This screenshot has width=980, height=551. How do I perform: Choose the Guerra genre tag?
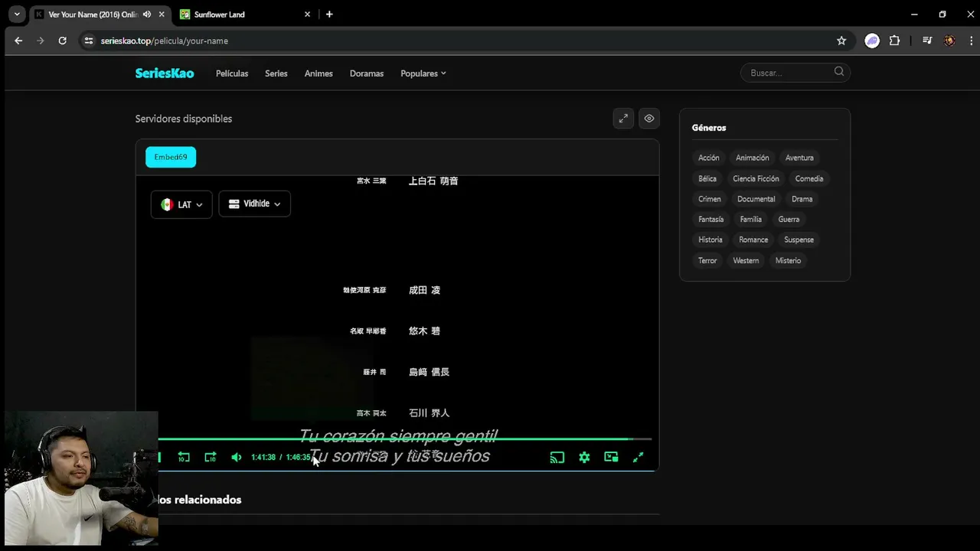click(789, 220)
